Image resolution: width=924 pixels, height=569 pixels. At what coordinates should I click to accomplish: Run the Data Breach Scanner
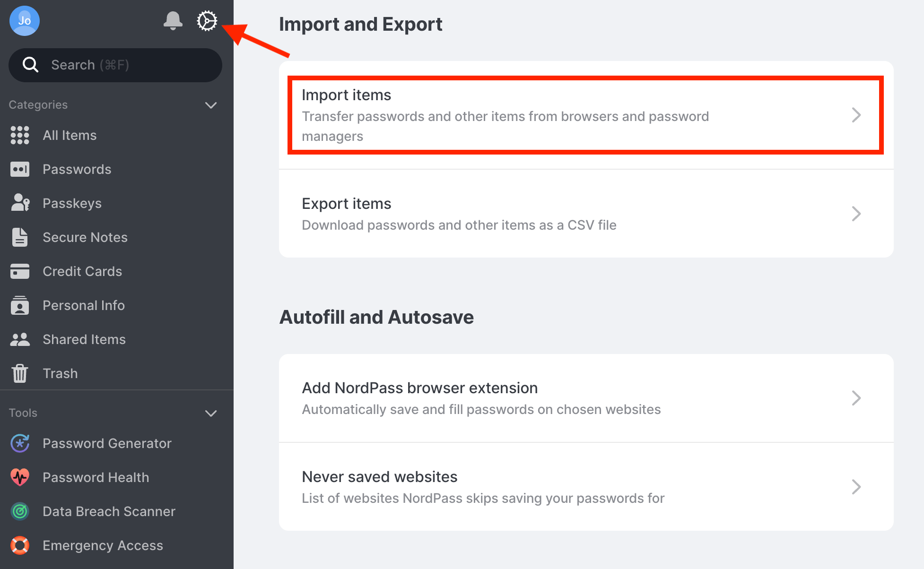pos(109,511)
